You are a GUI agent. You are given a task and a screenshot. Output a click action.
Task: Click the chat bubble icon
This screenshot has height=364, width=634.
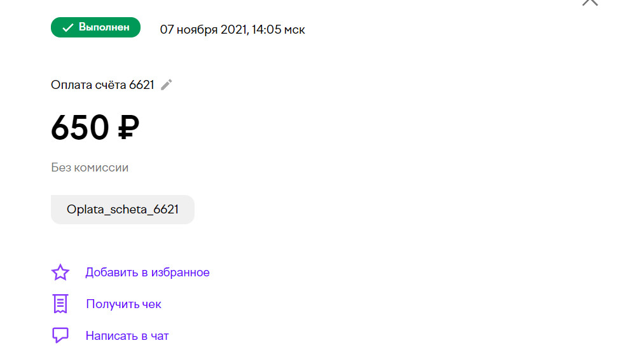60,335
